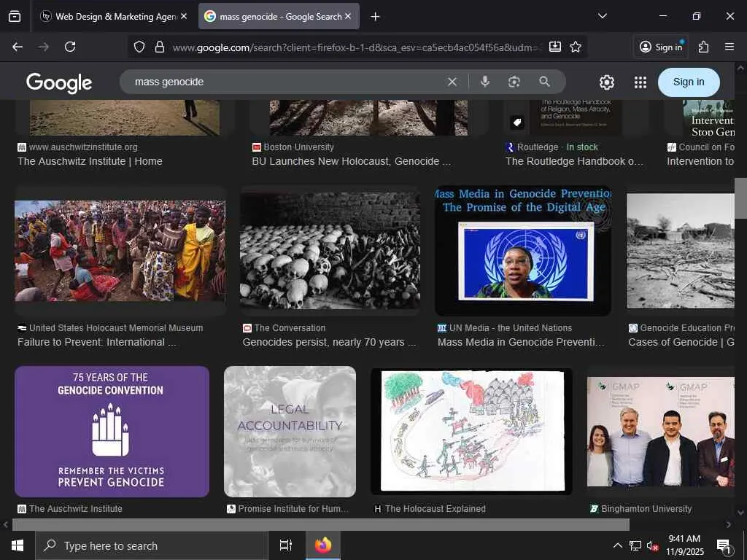Click the Routledge · In stock source label
This screenshot has height=560, width=747.
coord(557,147)
